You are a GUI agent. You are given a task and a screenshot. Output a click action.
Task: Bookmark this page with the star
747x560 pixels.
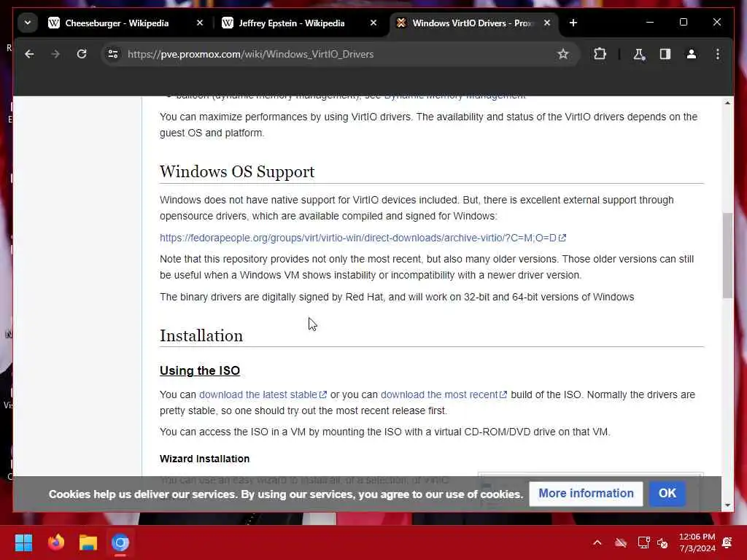(x=563, y=54)
